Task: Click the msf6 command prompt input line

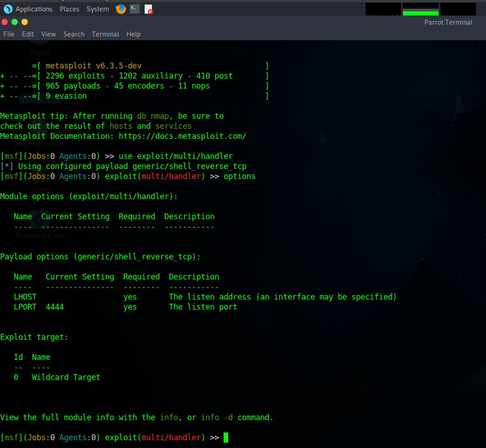Action: pyautogui.click(x=225, y=437)
